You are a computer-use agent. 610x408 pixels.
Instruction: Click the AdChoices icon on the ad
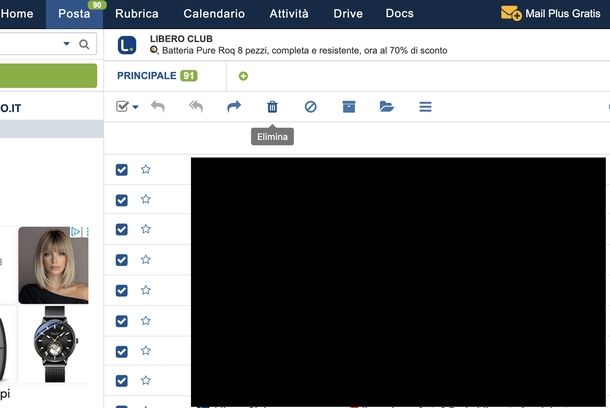[x=75, y=232]
